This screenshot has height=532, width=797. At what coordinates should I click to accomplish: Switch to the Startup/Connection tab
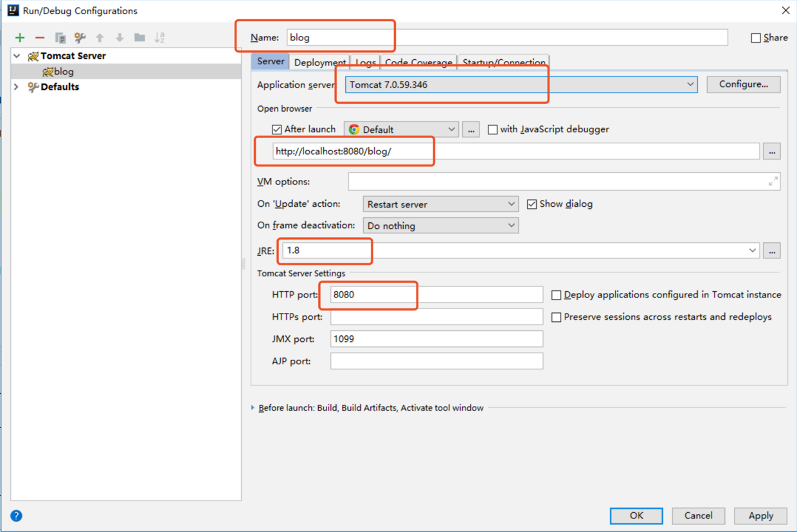504,62
